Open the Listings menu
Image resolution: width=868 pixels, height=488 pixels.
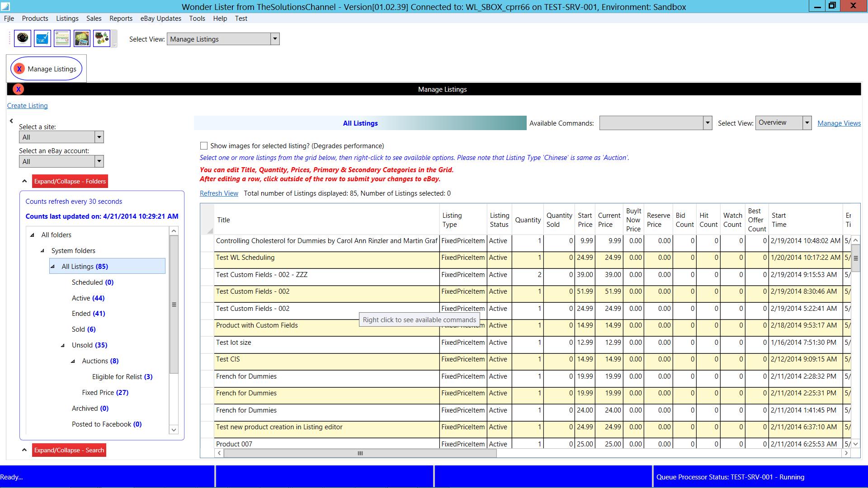[67, 19]
